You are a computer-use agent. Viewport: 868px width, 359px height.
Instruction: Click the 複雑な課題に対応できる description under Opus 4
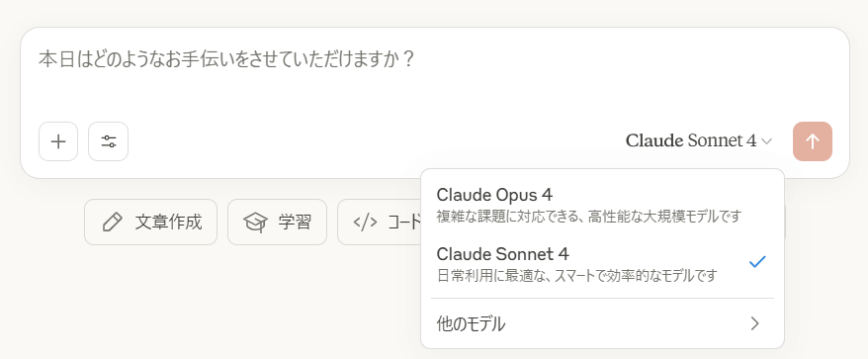click(588, 216)
